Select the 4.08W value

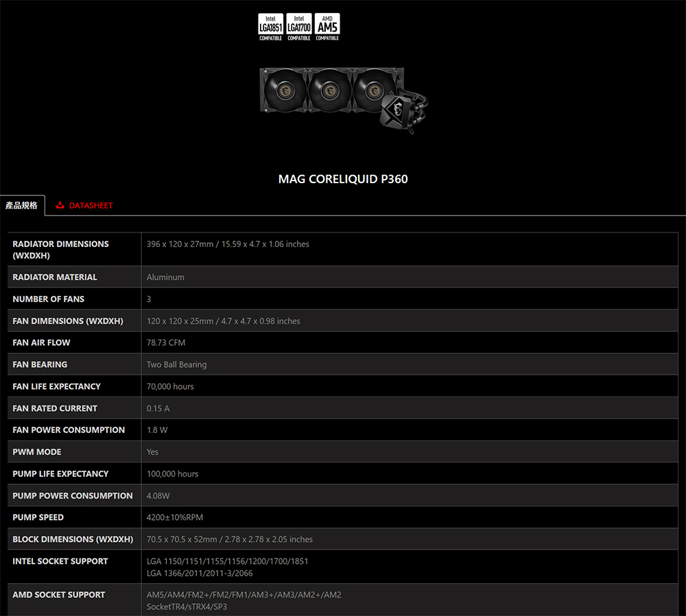158,496
